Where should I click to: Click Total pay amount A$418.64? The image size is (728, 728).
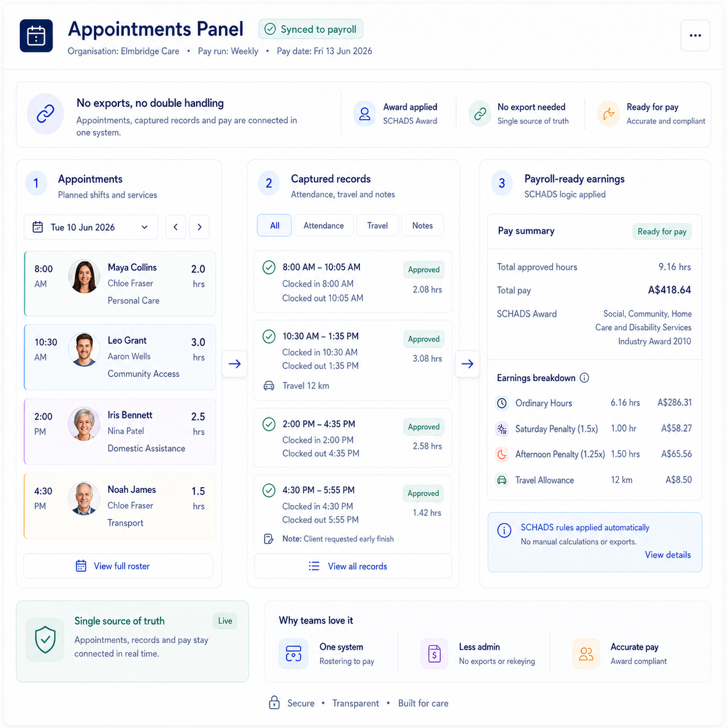point(669,290)
